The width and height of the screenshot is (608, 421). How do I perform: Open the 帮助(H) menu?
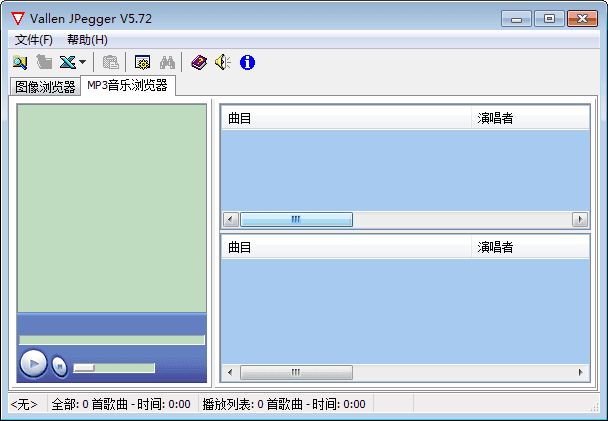[x=87, y=40]
